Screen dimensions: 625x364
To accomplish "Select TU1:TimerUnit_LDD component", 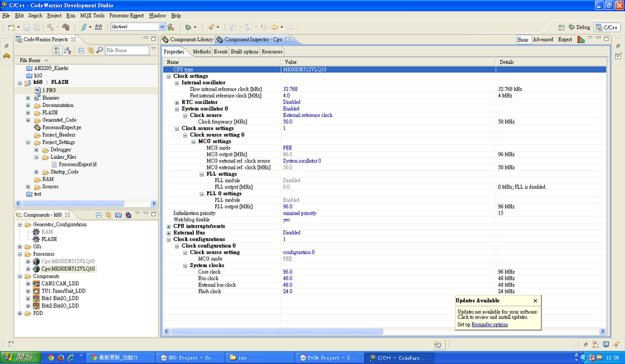I will [63, 291].
